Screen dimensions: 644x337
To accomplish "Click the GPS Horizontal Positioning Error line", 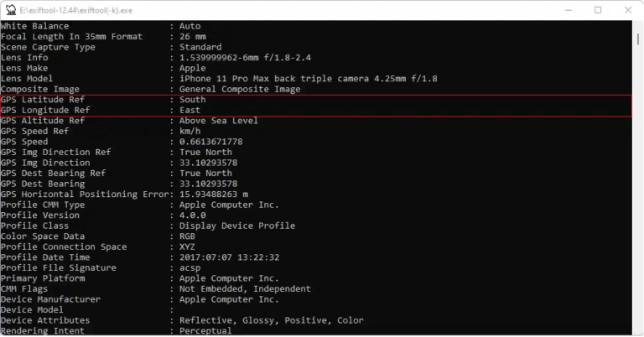I will click(x=126, y=194).
